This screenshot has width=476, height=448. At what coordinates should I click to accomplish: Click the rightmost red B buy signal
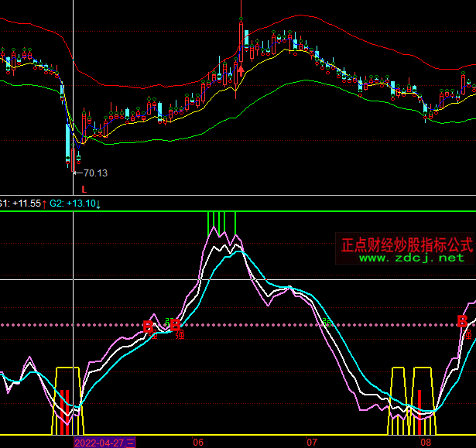462,322
